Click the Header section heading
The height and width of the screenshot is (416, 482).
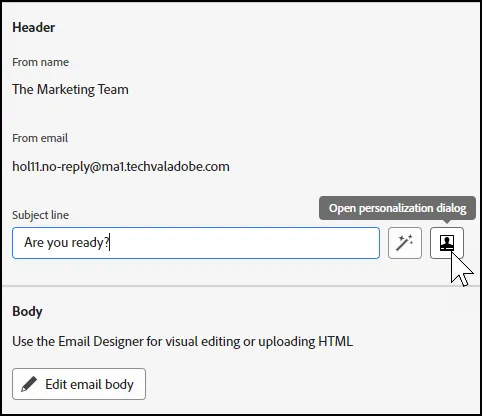(34, 27)
